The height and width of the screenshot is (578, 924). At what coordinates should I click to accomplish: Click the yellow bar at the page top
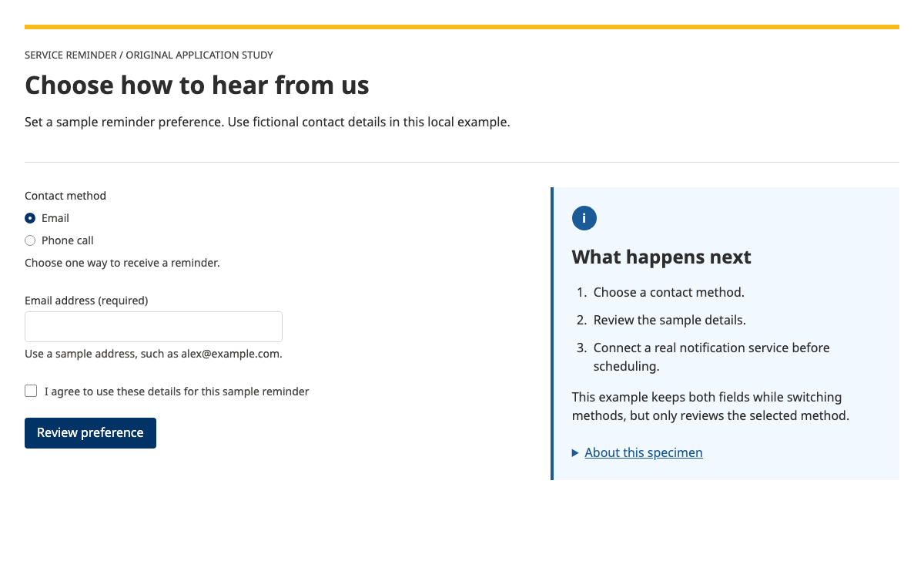pyautogui.click(x=462, y=27)
